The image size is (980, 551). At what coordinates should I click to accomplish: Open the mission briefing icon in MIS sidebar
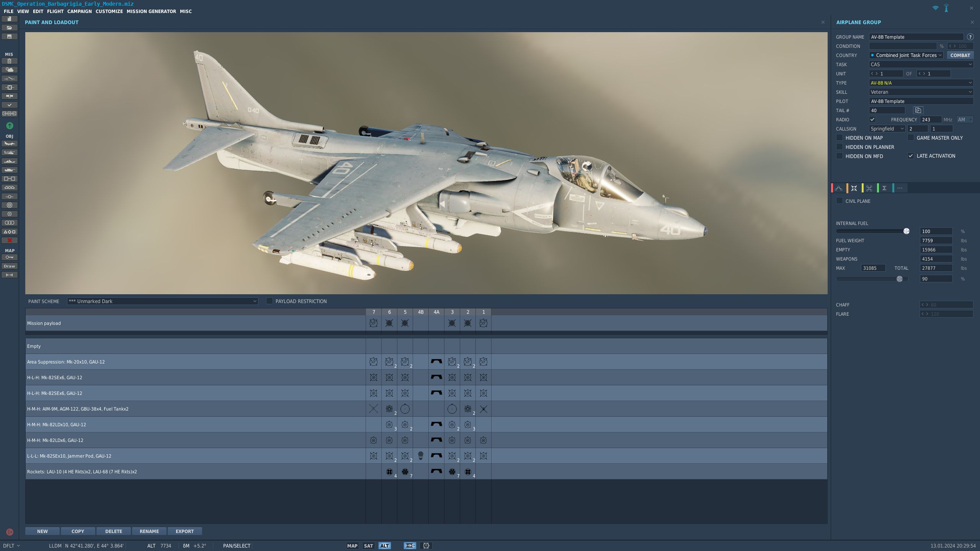[x=10, y=61]
